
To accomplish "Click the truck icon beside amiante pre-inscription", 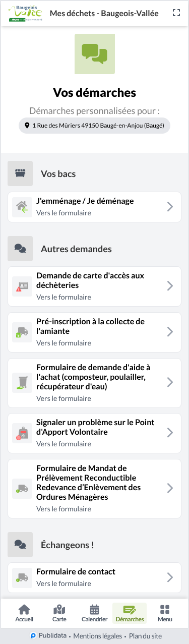I will click(22, 332).
